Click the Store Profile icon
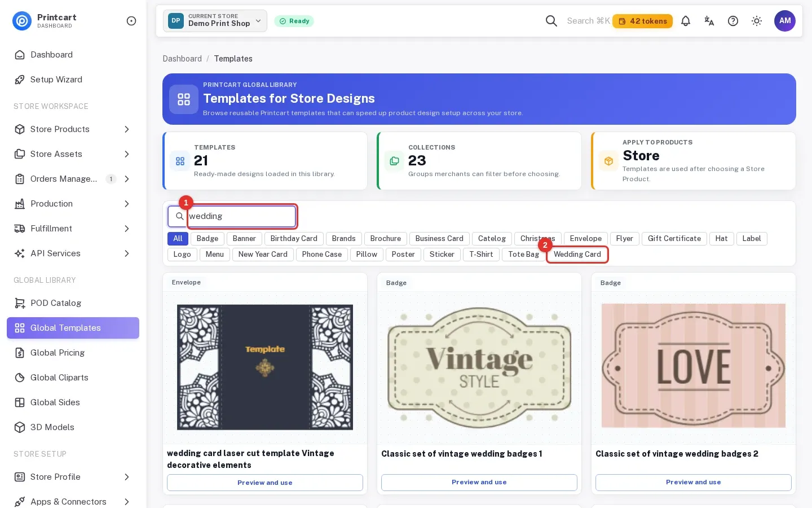Image resolution: width=812 pixels, height=508 pixels. pos(20,477)
